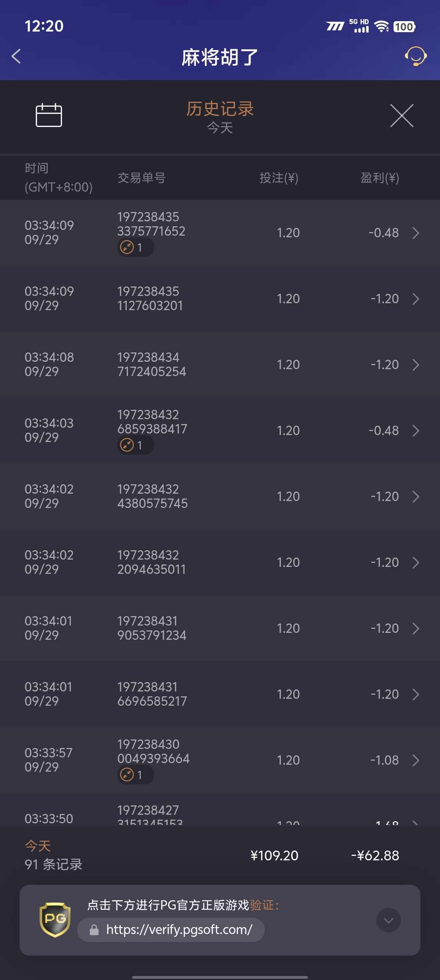Tap the 历史记录 title
This screenshot has height=980, width=440.
220,109
